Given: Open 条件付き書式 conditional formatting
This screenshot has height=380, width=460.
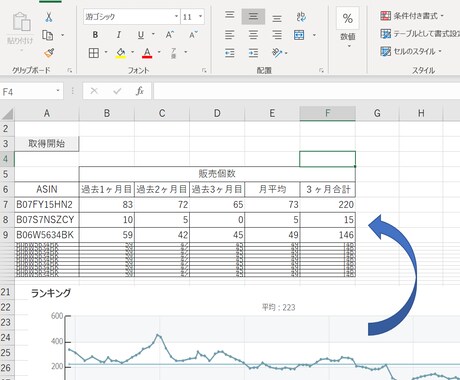Looking at the screenshot, I should [x=412, y=16].
